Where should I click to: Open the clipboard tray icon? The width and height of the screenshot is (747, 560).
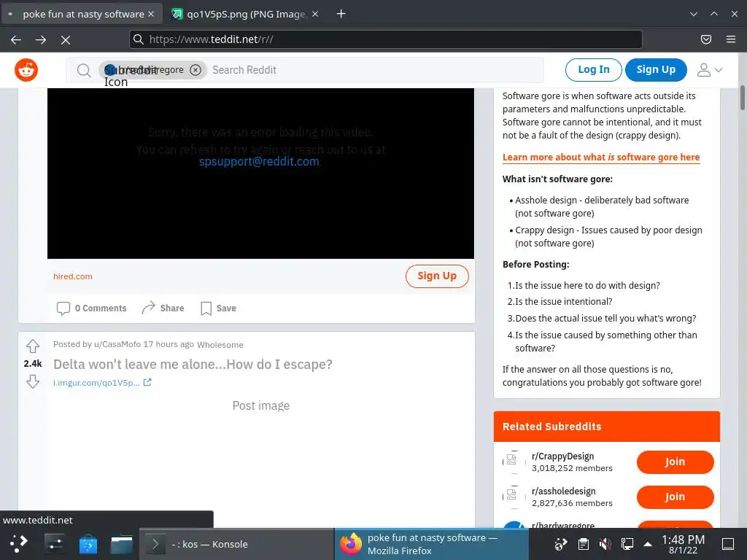tap(583, 544)
